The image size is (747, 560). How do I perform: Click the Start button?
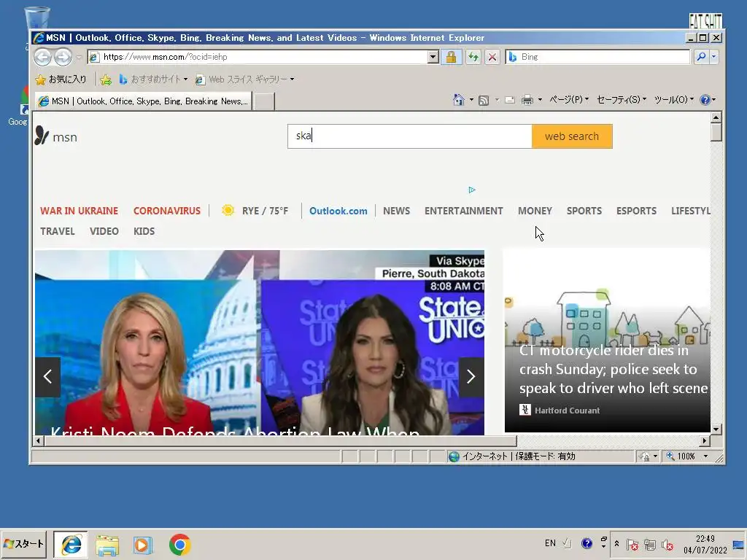pyautogui.click(x=24, y=544)
